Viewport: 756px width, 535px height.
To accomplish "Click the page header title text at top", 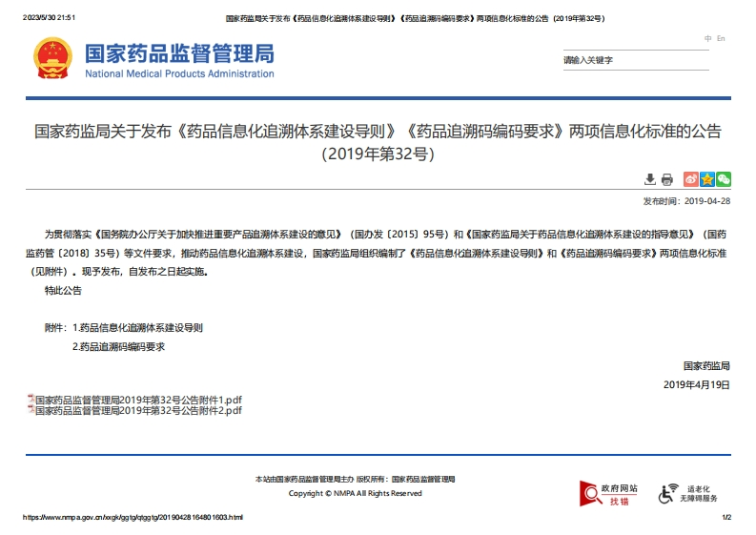I will (415, 18).
